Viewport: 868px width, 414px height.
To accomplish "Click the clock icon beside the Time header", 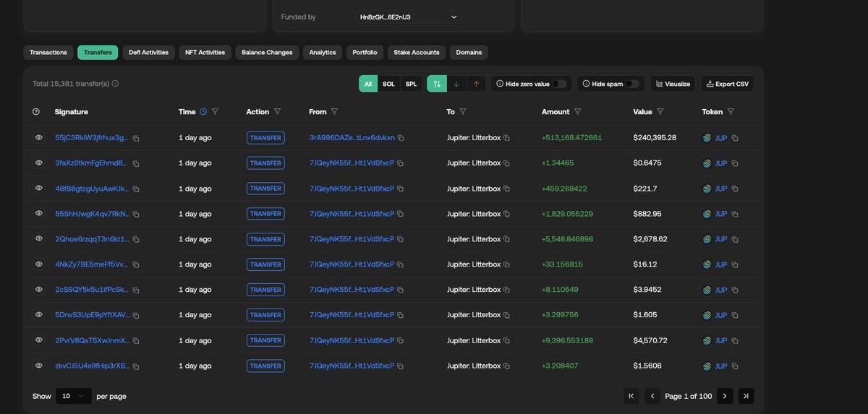I will click(203, 112).
